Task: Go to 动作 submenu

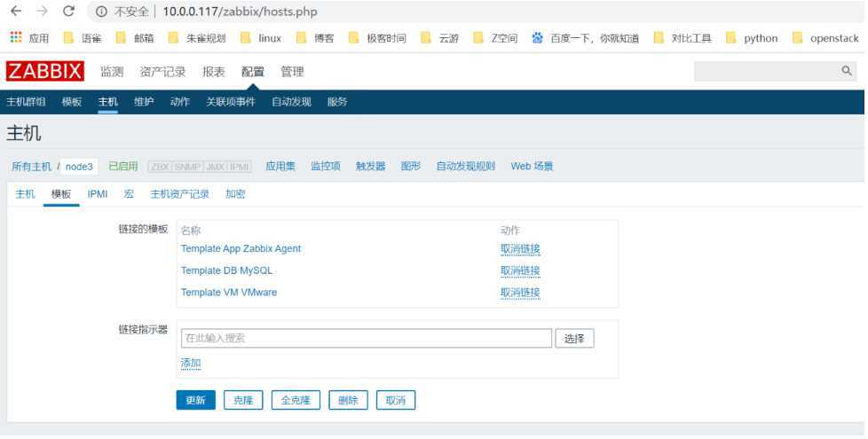Action: (180, 102)
